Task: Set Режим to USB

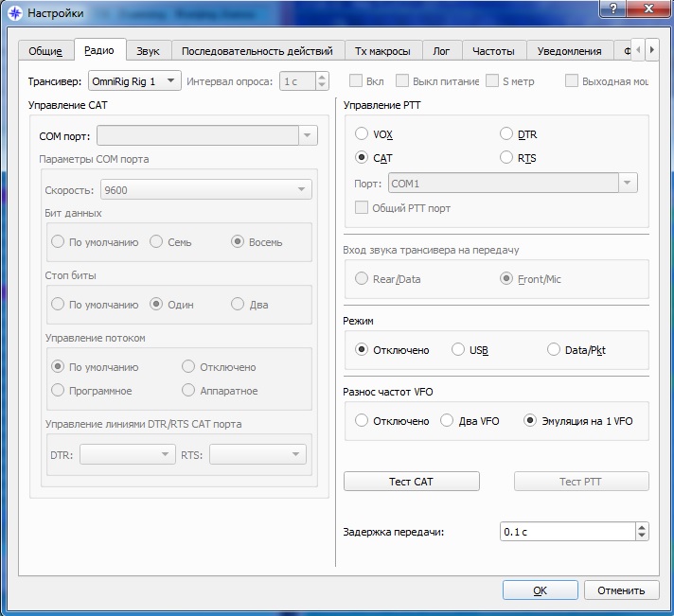Action: (x=458, y=350)
